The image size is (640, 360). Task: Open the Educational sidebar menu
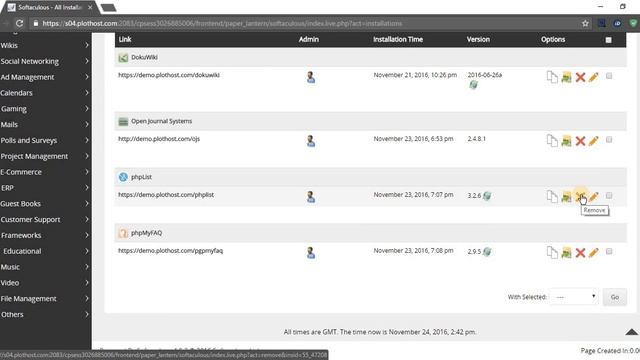click(x=45, y=251)
